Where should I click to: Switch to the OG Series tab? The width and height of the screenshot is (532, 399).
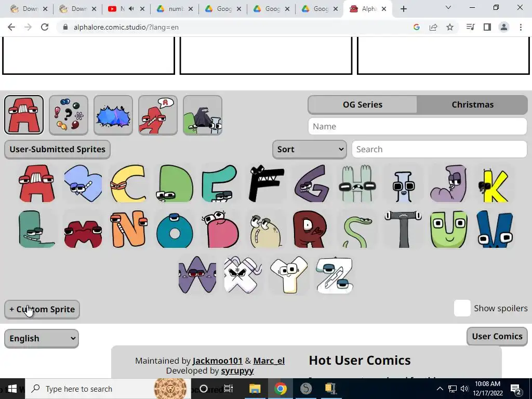click(x=362, y=104)
